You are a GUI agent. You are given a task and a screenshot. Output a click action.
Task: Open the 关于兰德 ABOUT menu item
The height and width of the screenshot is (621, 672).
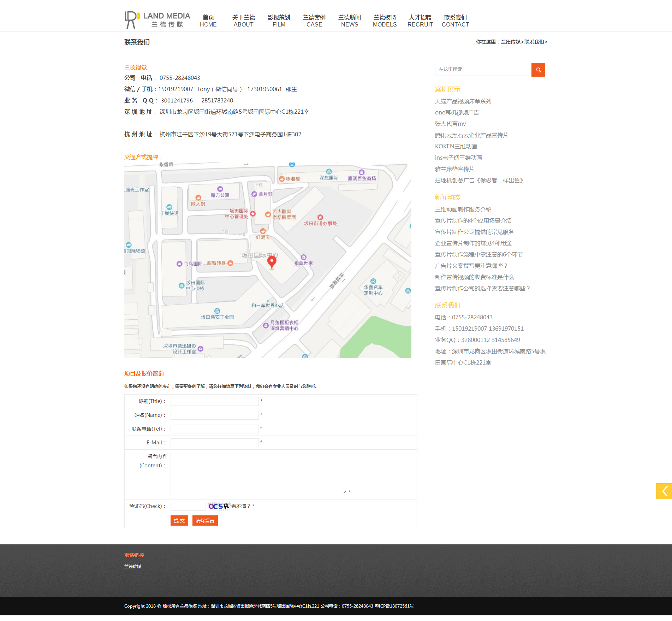click(x=244, y=21)
